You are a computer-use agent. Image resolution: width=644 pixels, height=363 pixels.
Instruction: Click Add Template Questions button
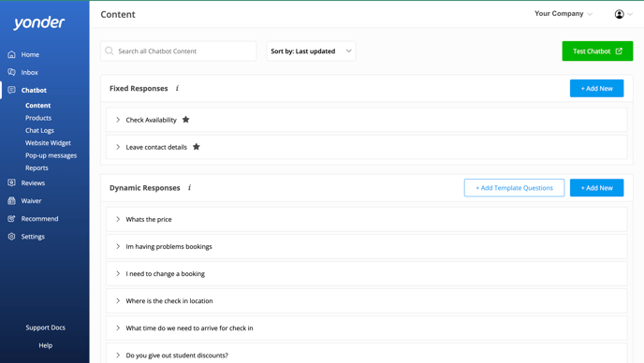click(x=514, y=188)
